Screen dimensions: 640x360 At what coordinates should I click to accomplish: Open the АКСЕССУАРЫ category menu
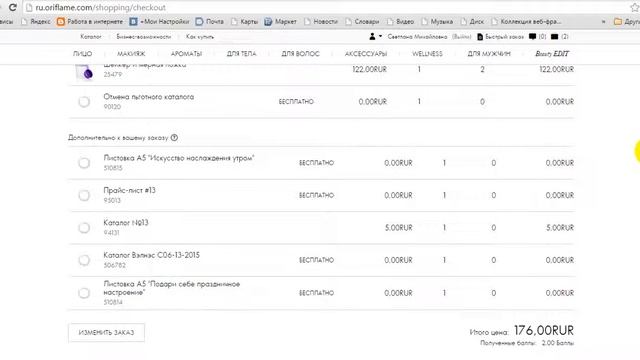tap(366, 54)
